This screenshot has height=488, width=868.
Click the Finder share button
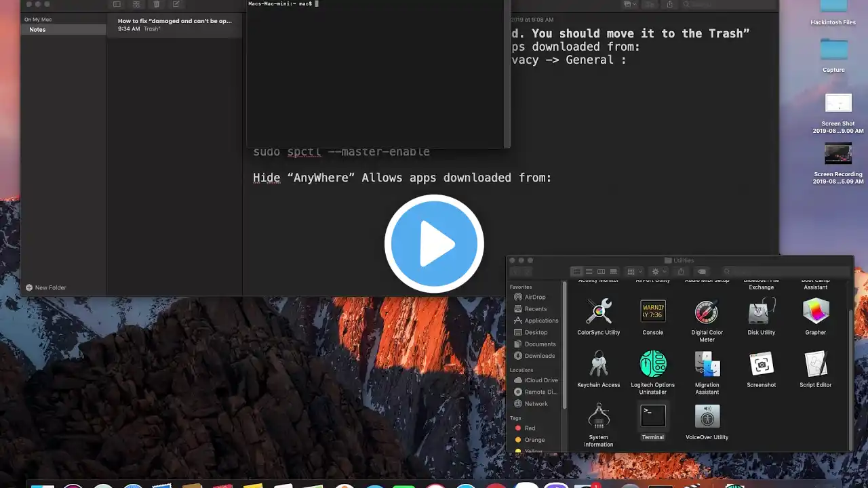(681, 272)
